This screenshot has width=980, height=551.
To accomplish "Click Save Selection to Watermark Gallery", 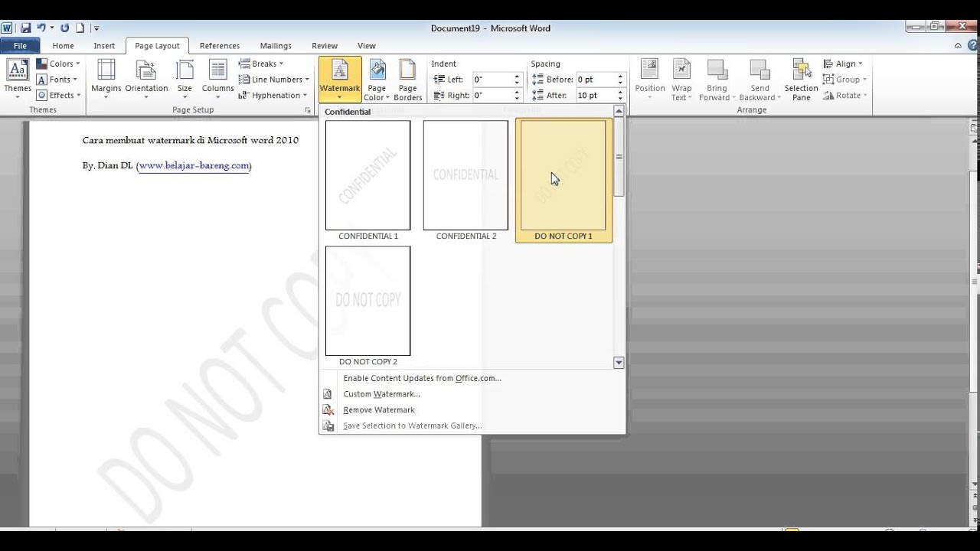I will point(412,425).
